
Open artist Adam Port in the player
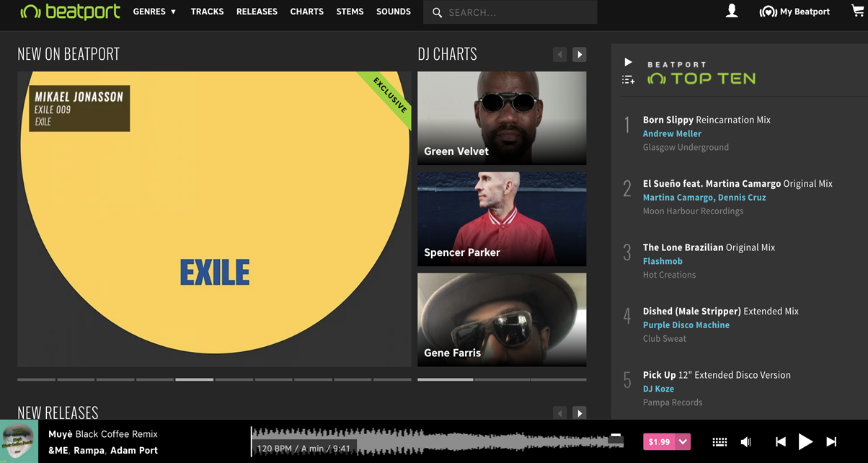[x=134, y=450]
